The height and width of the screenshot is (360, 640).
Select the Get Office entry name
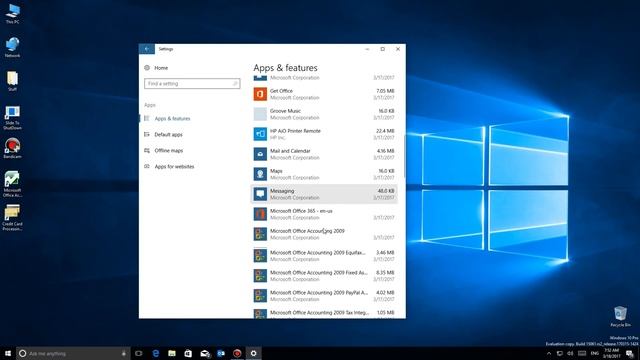281,91
